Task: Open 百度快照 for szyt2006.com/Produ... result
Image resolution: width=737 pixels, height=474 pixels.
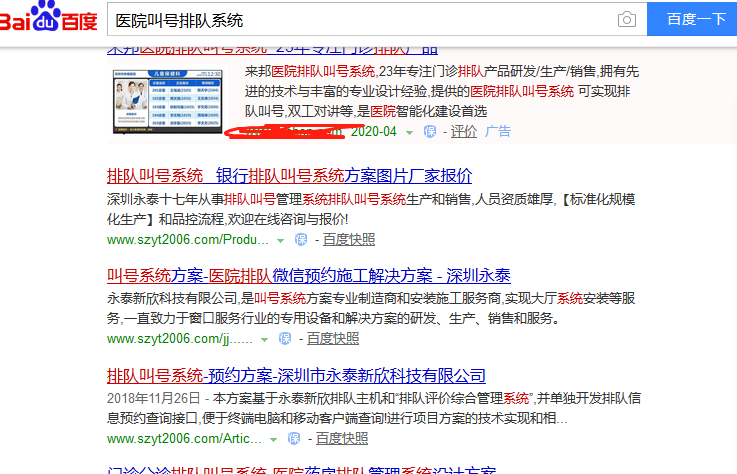Action: 349,240
